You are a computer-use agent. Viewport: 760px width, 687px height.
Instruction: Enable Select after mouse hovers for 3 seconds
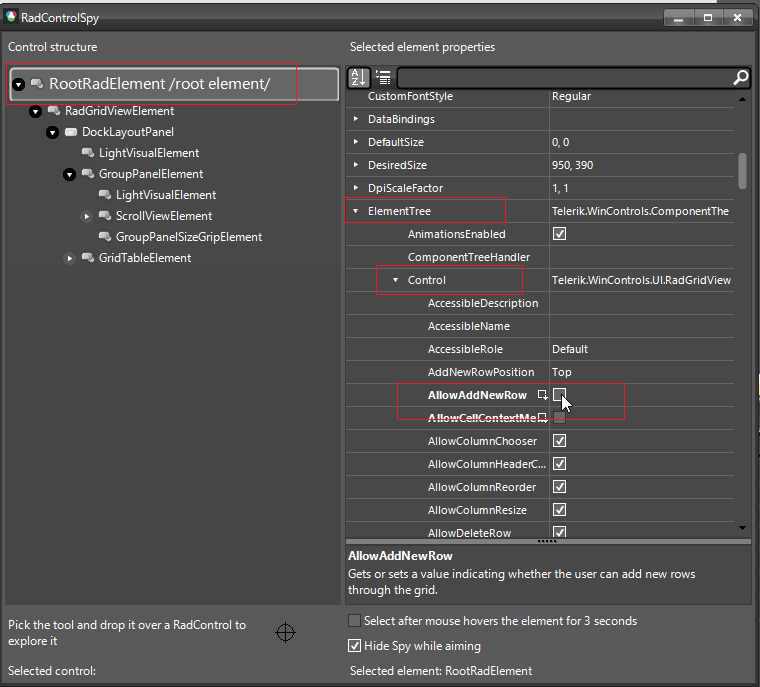(354, 621)
